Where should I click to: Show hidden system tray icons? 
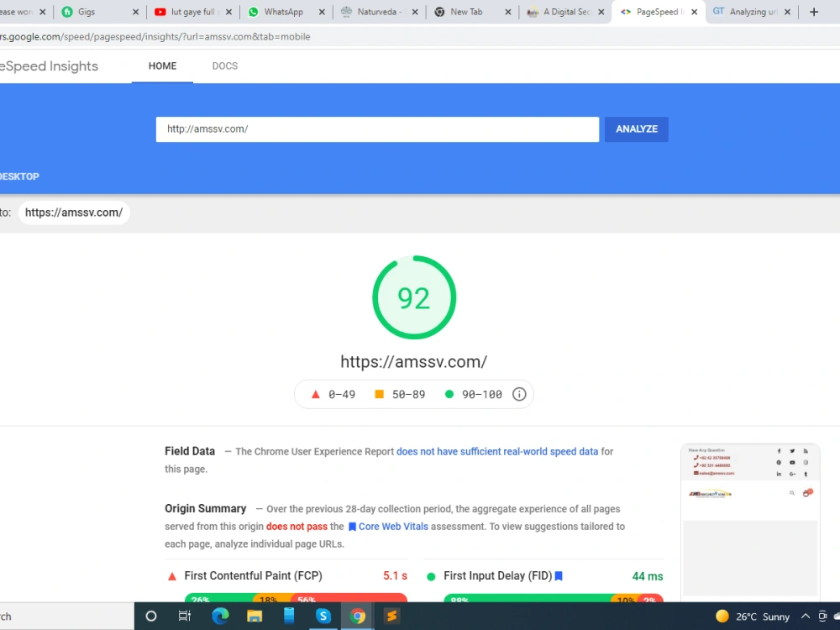click(x=806, y=616)
